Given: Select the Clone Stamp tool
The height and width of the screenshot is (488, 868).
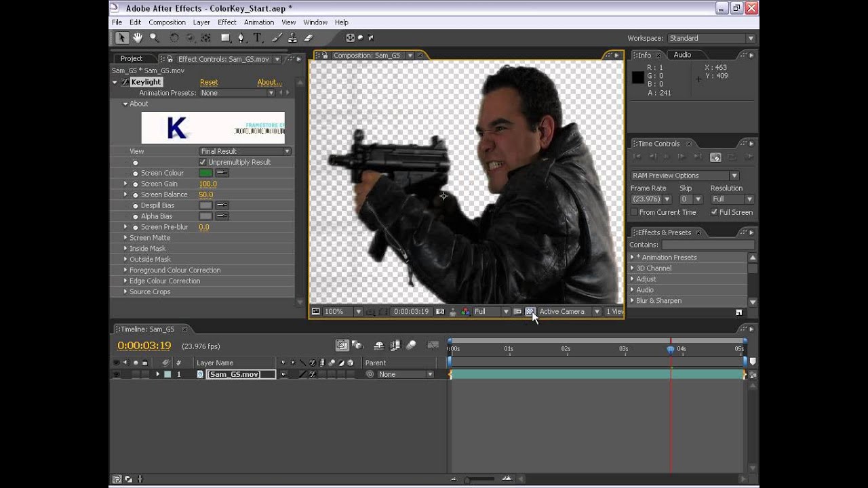Looking at the screenshot, I should (292, 38).
